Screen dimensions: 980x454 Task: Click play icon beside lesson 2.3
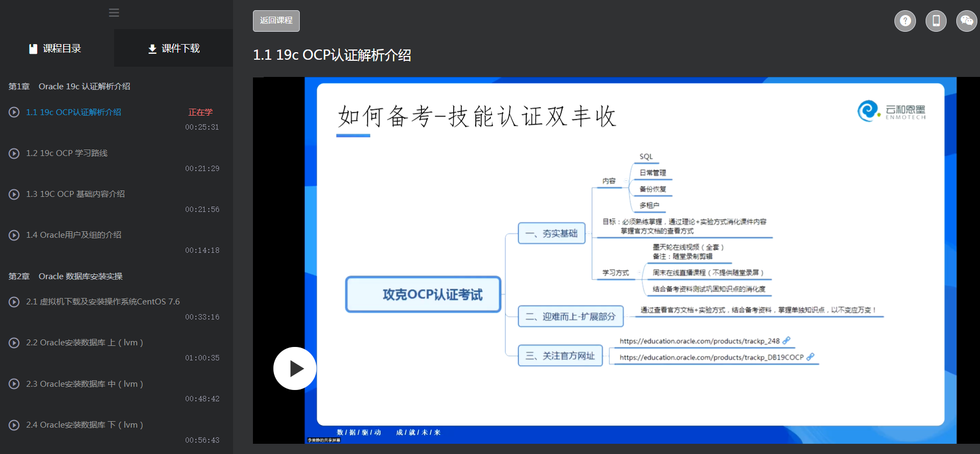(x=14, y=384)
